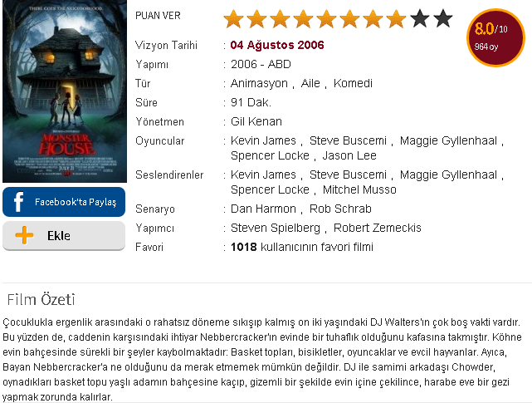532x403 pixels.
Task: Open director Gil Kenan's page
Action: pyautogui.click(x=256, y=121)
